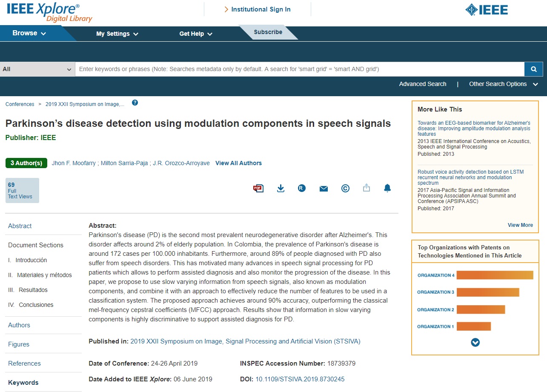Set an alert with bell icon
The height and width of the screenshot is (392, 547).
387,188
